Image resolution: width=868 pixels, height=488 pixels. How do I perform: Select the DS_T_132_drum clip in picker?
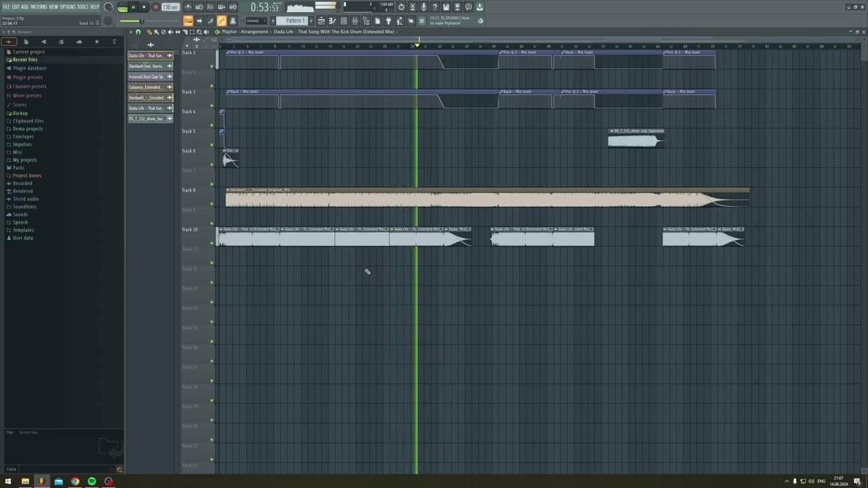coord(151,119)
